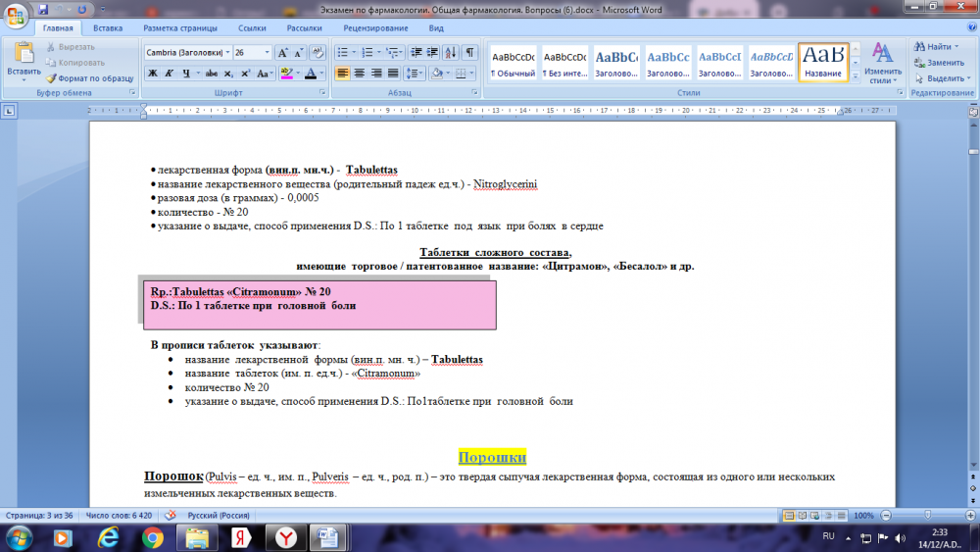Toggle show paragraph marks (¶)
This screenshot has width=980, height=552.
click(x=470, y=52)
